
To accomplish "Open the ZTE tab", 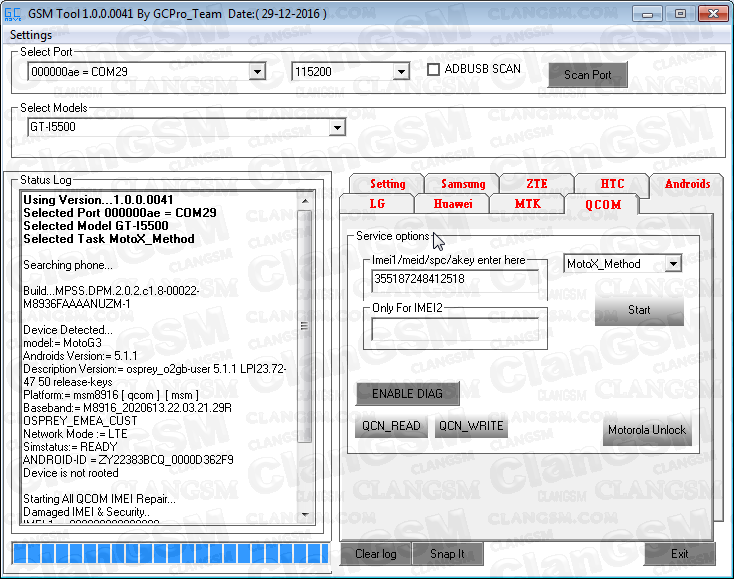I will click(x=536, y=183).
